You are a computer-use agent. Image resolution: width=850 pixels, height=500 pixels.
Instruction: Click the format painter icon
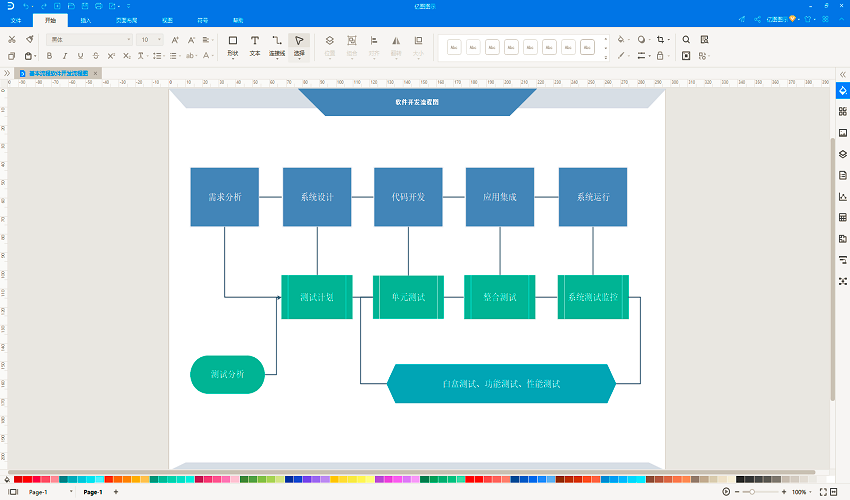30,40
